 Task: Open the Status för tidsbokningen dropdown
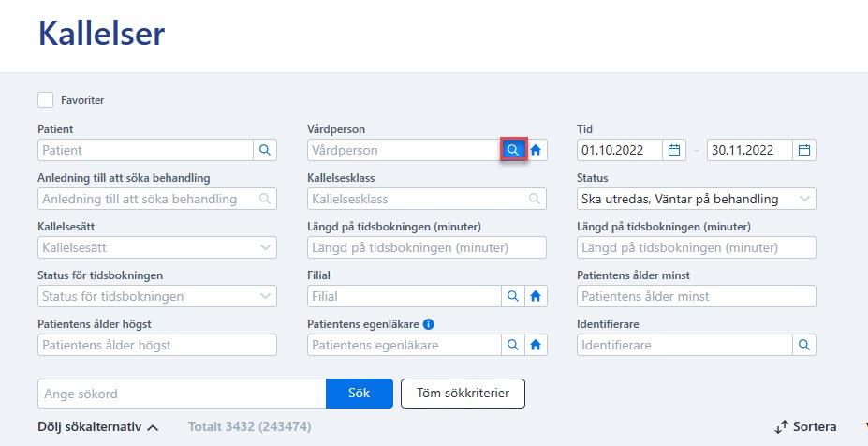157,296
